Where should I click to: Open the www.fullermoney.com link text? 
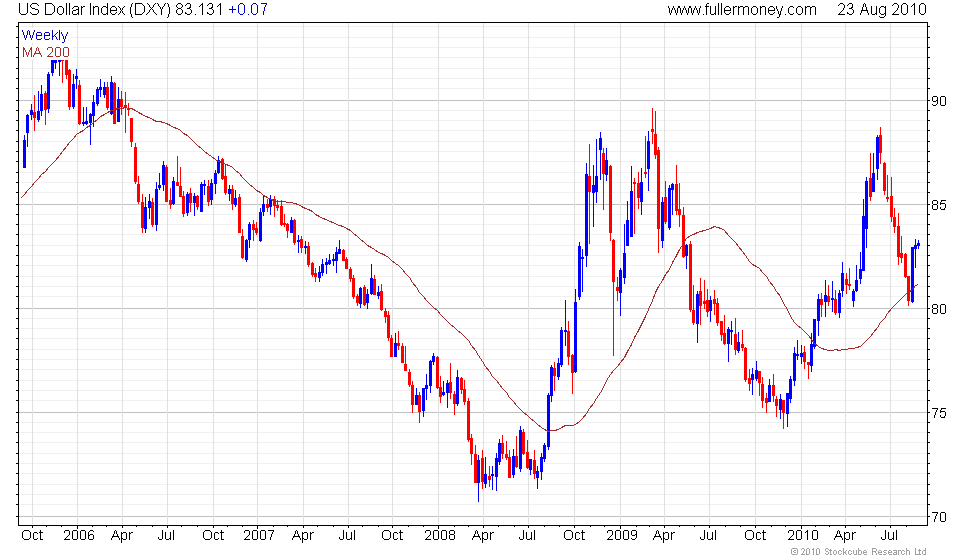click(x=742, y=10)
